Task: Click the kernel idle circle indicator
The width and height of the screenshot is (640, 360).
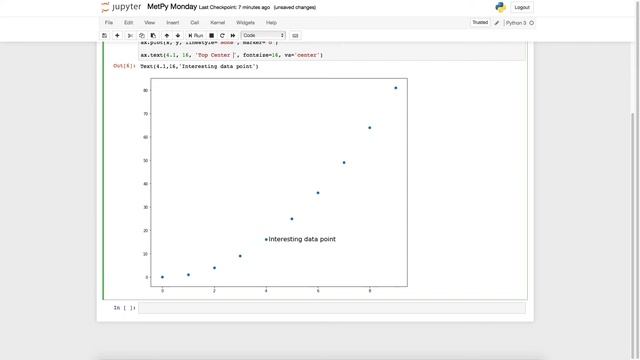Action: click(x=531, y=23)
